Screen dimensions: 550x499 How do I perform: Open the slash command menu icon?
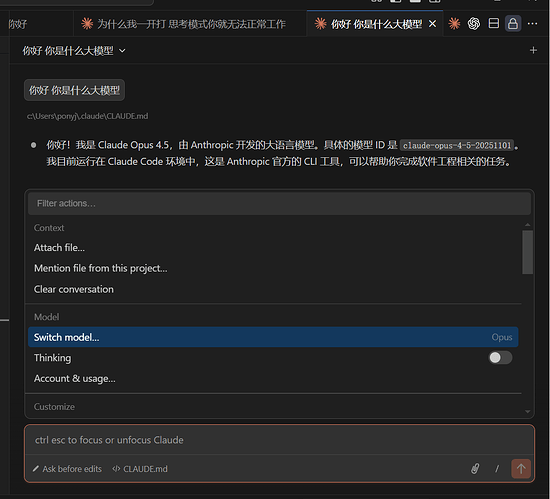(x=497, y=468)
